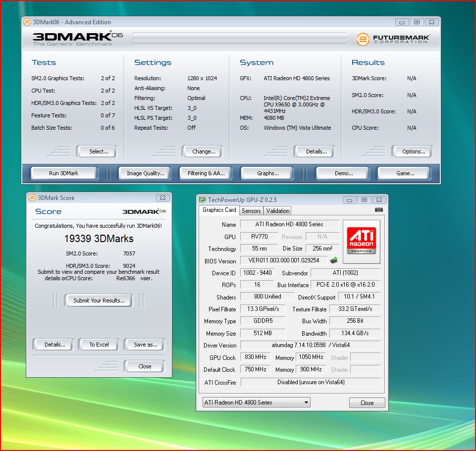Click the Run 3DMark button
This screenshot has width=476, height=451.
click(x=64, y=173)
